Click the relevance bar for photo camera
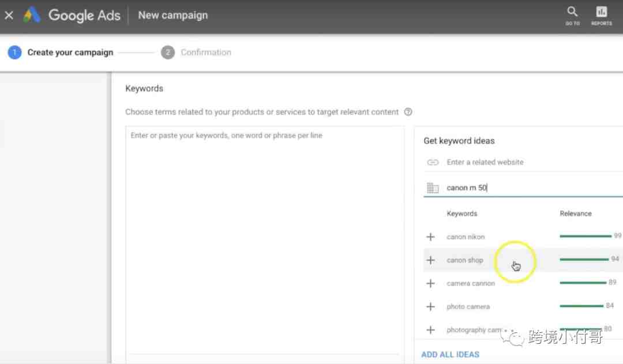 [581, 306]
